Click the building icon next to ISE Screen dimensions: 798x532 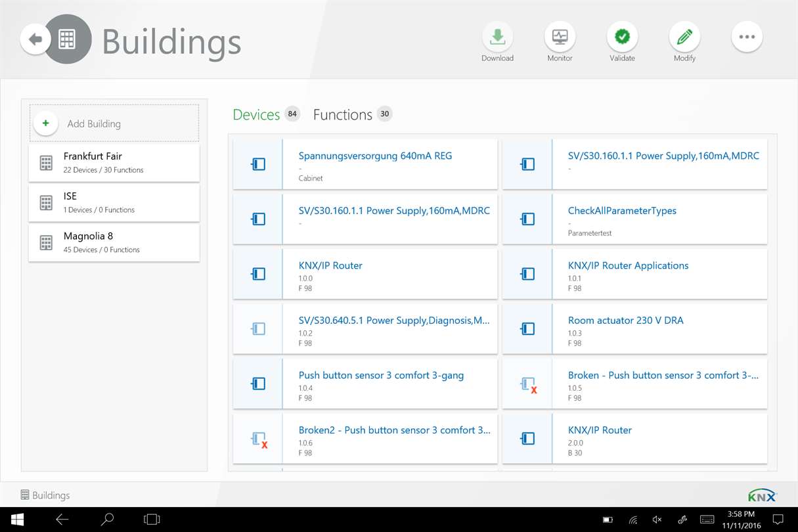(46, 203)
